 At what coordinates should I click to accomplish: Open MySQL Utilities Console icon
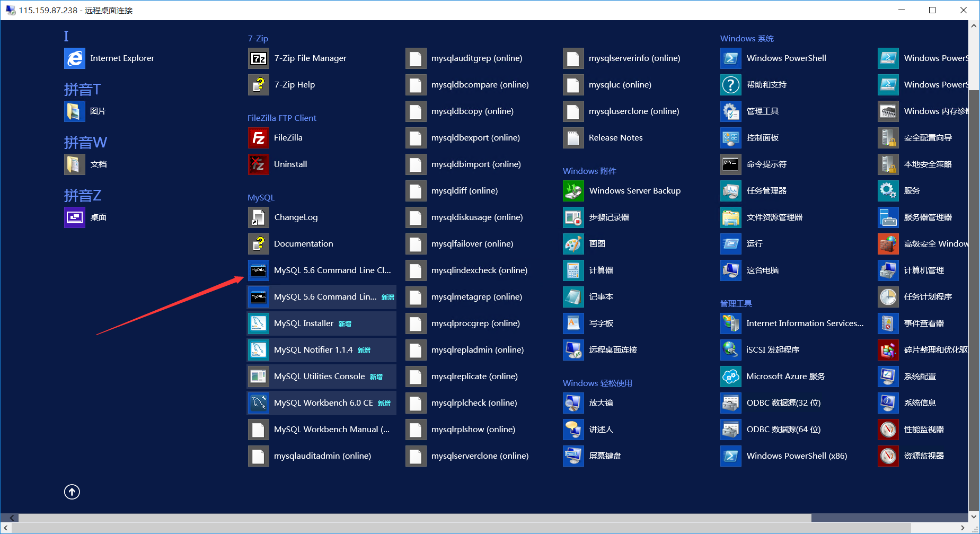pyautogui.click(x=259, y=377)
